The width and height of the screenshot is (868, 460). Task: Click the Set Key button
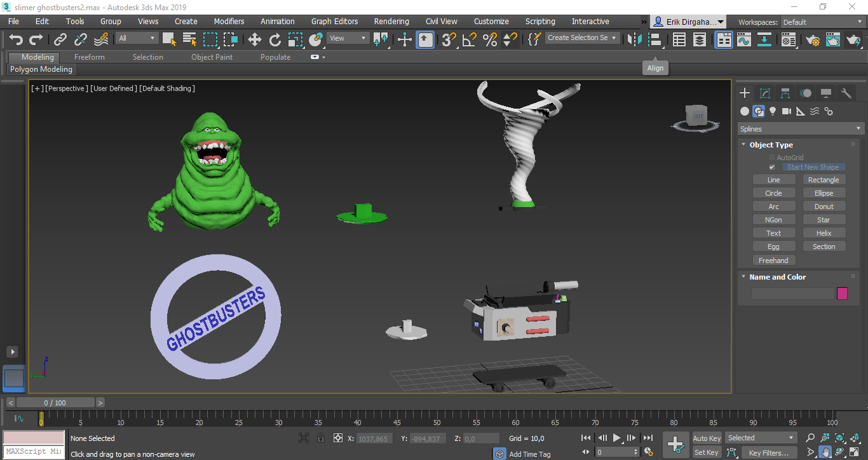coord(707,452)
